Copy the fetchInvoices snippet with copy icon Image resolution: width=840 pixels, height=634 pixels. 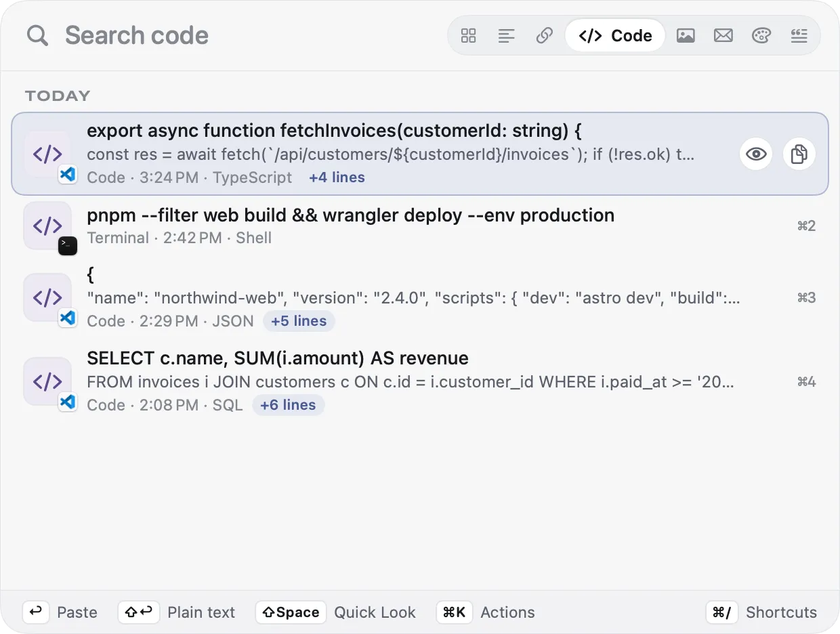pyautogui.click(x=799, y=154)
